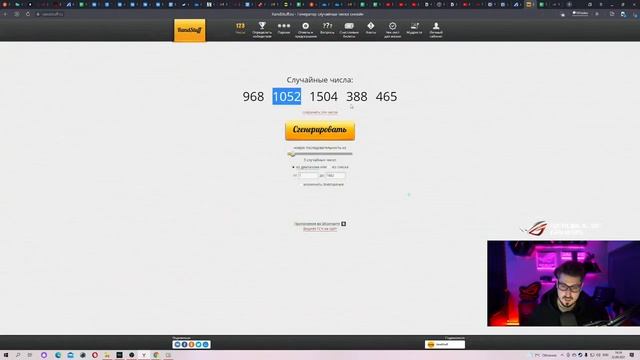Viewport: 640px width, 360px height.
Task: Open the facts section with diamond icon
Action: pyautogui.click(x=371, y=29)
